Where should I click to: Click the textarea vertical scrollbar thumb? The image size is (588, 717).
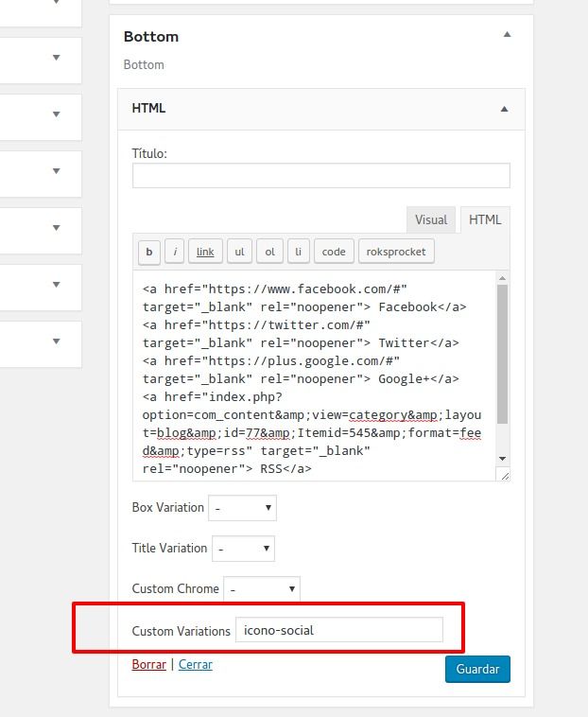coord(502,354)
